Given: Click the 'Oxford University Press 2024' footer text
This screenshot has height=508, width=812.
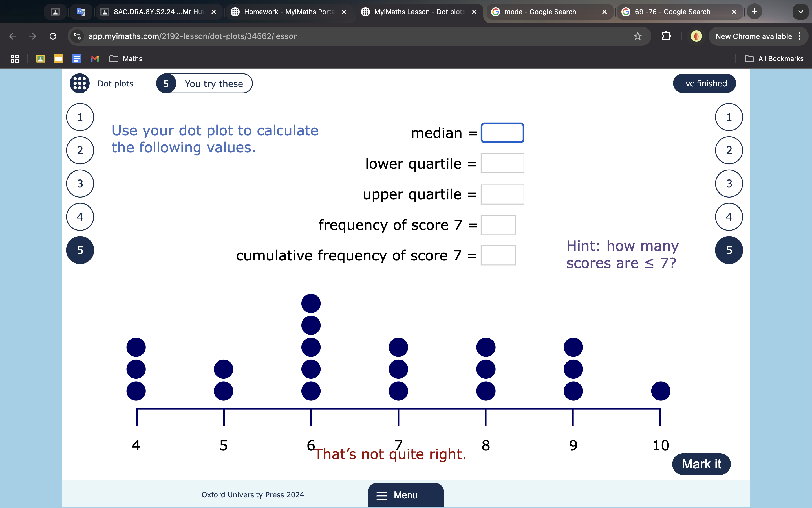Looking at the screenshot, I should click(x=253, y=494).
